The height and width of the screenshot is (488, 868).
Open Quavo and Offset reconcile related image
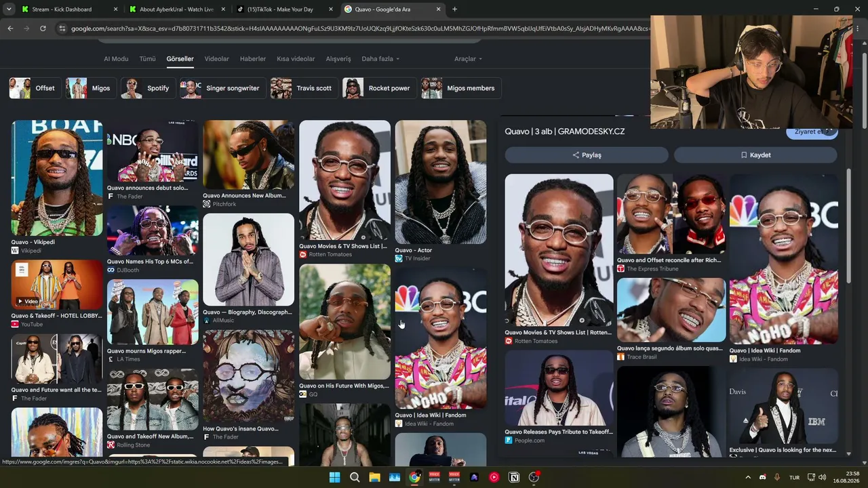[x=671, y=214]
